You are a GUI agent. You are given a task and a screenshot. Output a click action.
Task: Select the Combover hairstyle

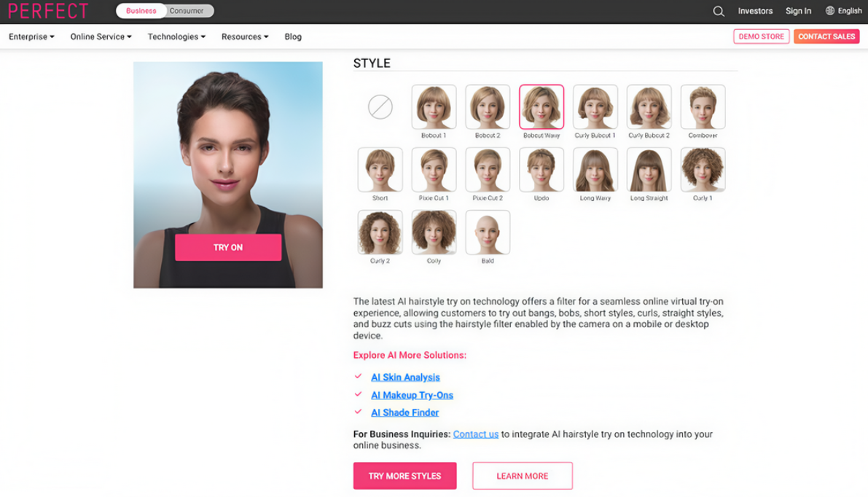(703, 107)
